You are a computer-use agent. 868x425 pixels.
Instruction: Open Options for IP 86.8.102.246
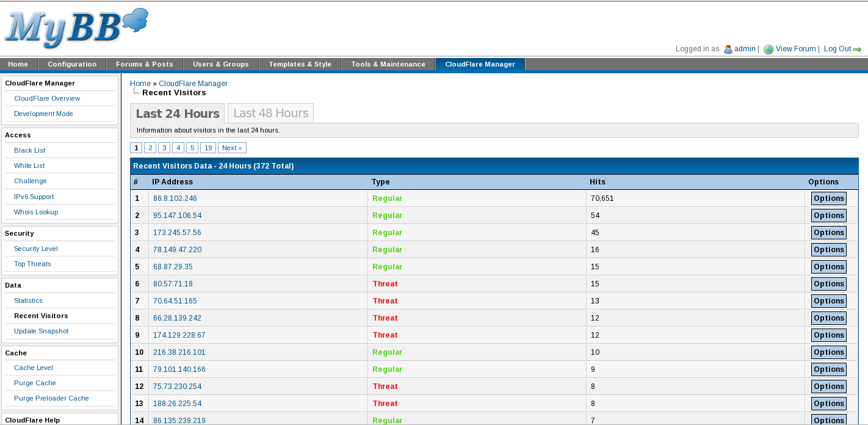(x=828, y=198)
